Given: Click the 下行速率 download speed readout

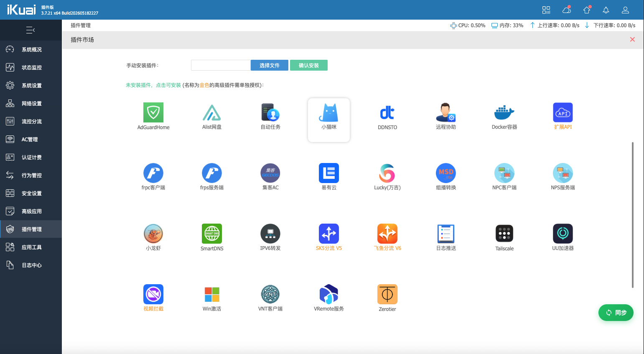Looking at the screenshot, I should point(610,25).
